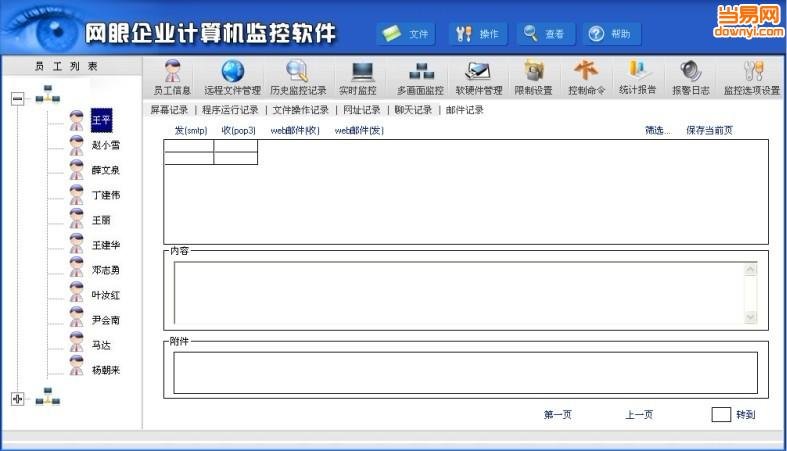Go to 上一页 previous page
The width and height of the screenshot is (787, 451).
(639, 414)
